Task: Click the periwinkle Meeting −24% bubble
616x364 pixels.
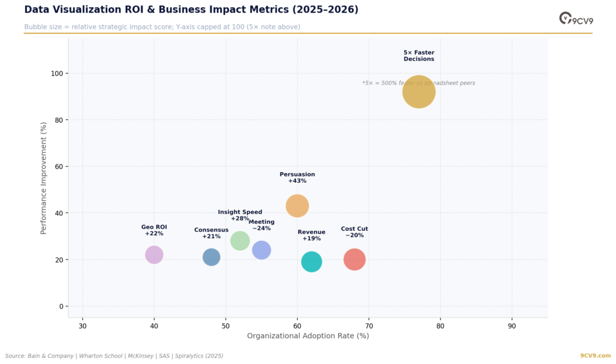Action: [x=261, y=250]
